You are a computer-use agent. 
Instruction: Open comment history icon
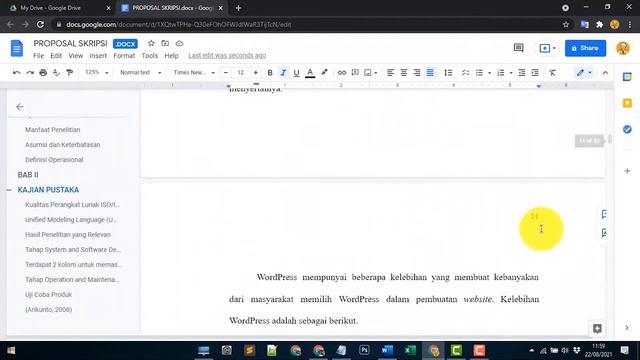518,48
